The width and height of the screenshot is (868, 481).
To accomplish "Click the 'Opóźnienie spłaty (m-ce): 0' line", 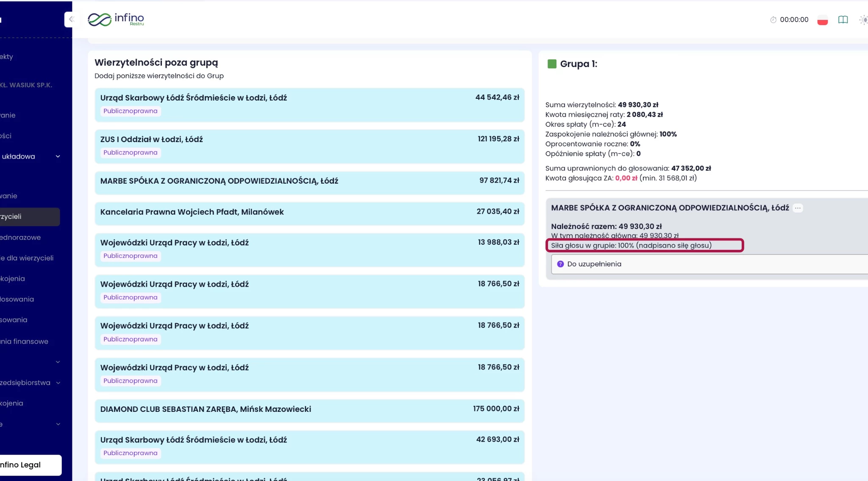I will click(x=593, y=154).
